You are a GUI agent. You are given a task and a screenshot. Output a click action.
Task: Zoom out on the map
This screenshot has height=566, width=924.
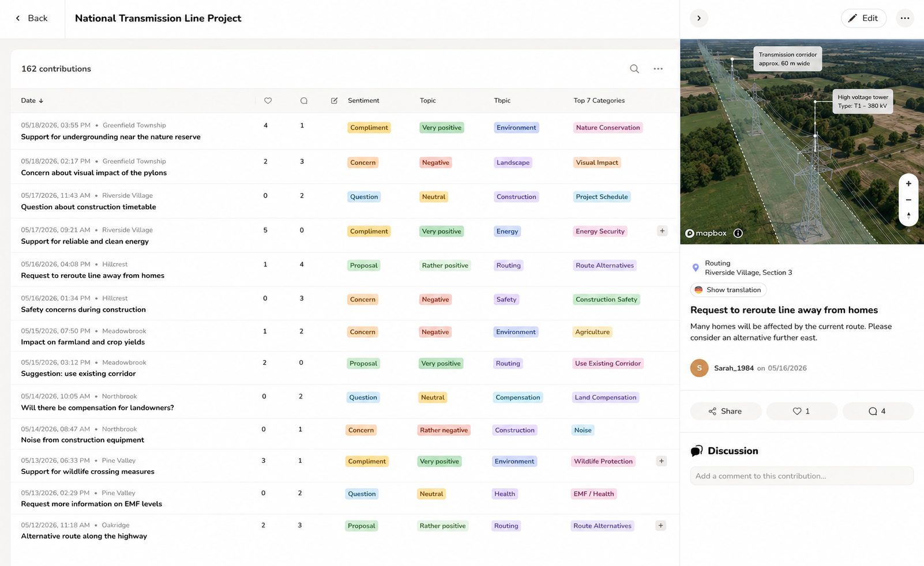pos(908,200)
